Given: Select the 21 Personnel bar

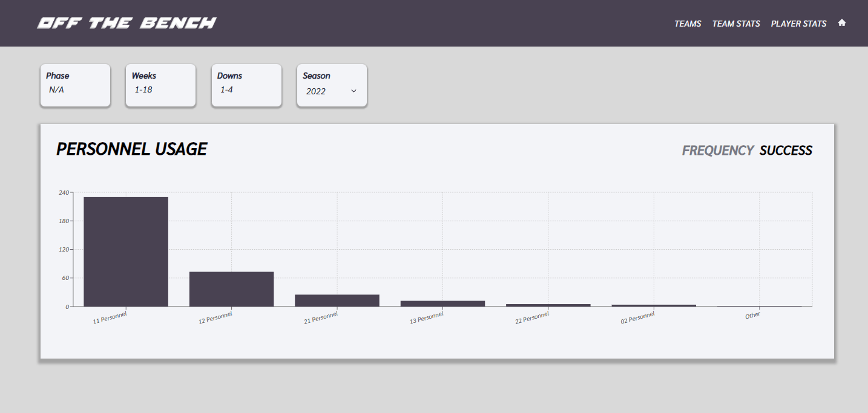Looking at the screenshot, I should (x=337, y=301).
